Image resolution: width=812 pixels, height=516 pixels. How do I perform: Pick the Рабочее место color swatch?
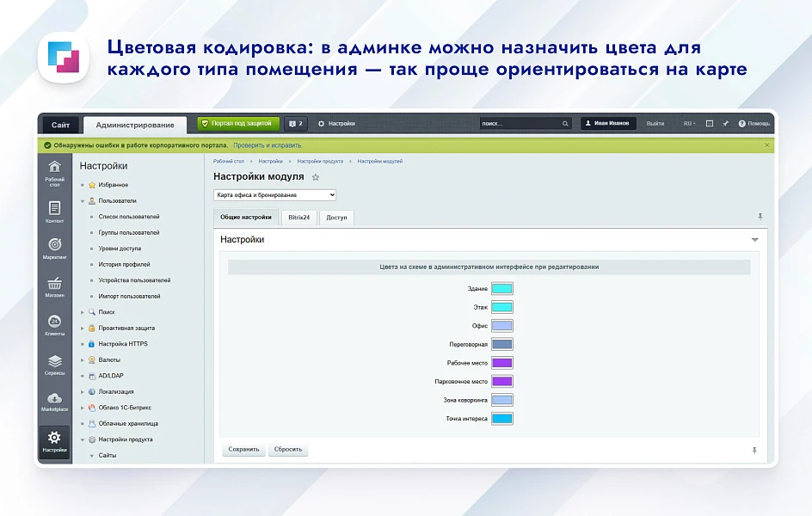tap(501, 363)
